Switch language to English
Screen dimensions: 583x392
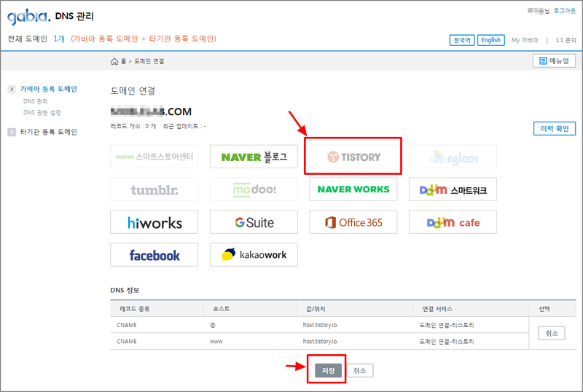coord(490,40)
